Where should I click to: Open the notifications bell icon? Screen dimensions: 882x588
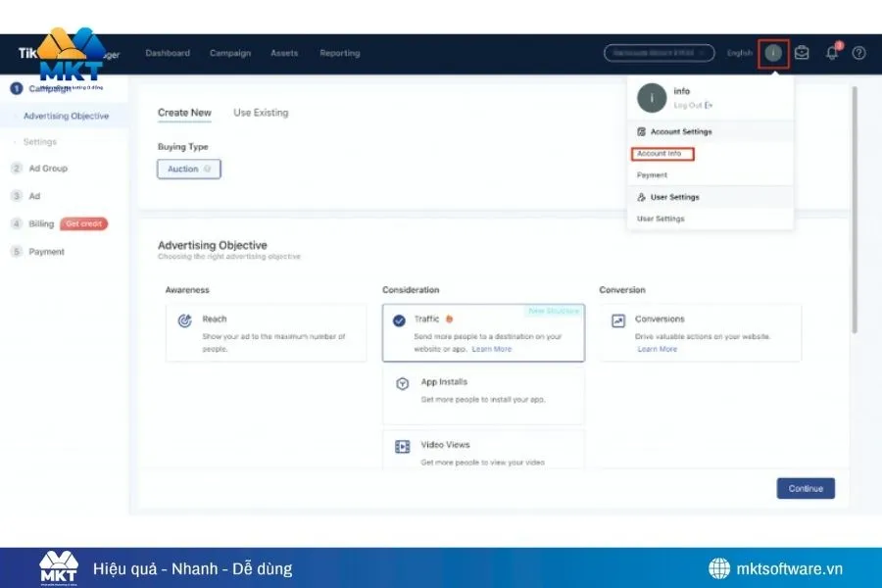[x=832, y=53]
